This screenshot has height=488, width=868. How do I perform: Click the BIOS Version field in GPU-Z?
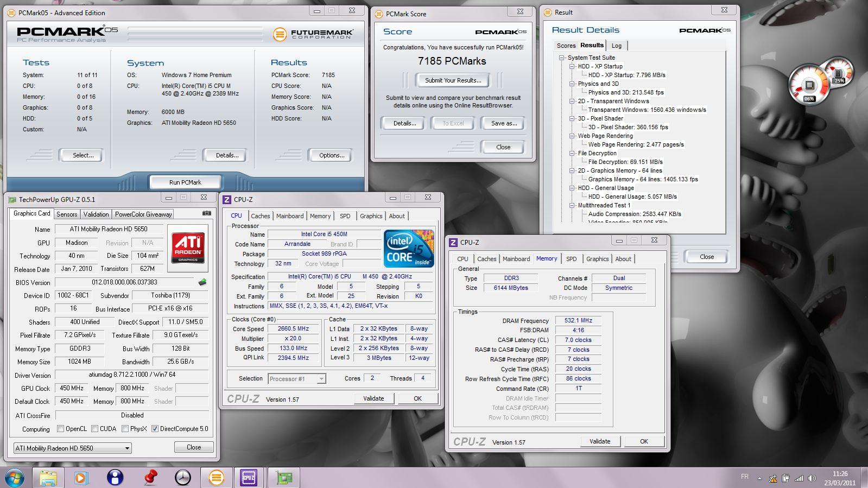pos(124,282)
